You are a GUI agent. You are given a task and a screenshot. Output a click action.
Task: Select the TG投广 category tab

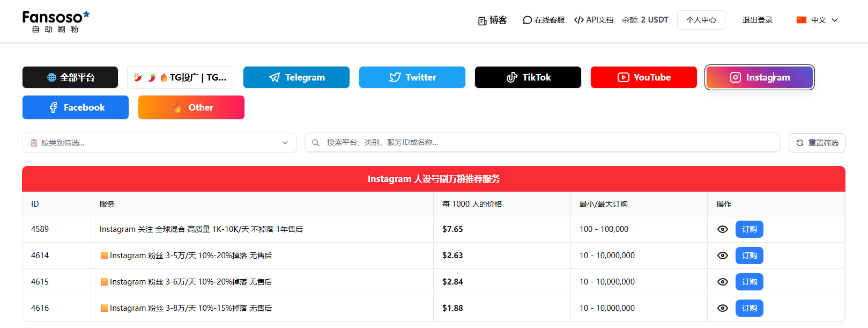coord(181,77)
